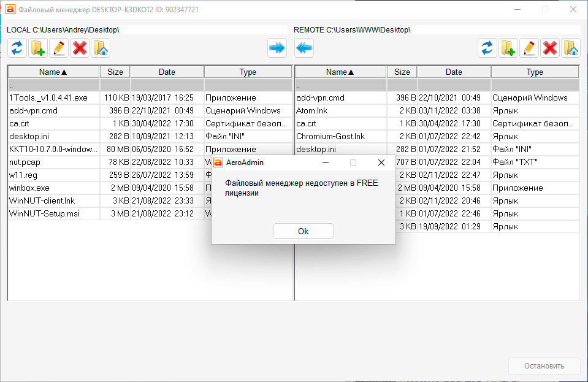
Task: Sort local files by Date column
Action: point(167,72)
